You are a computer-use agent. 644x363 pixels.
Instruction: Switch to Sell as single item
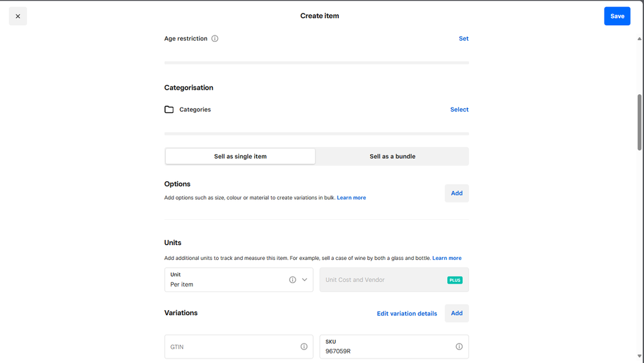click(240, 157)
